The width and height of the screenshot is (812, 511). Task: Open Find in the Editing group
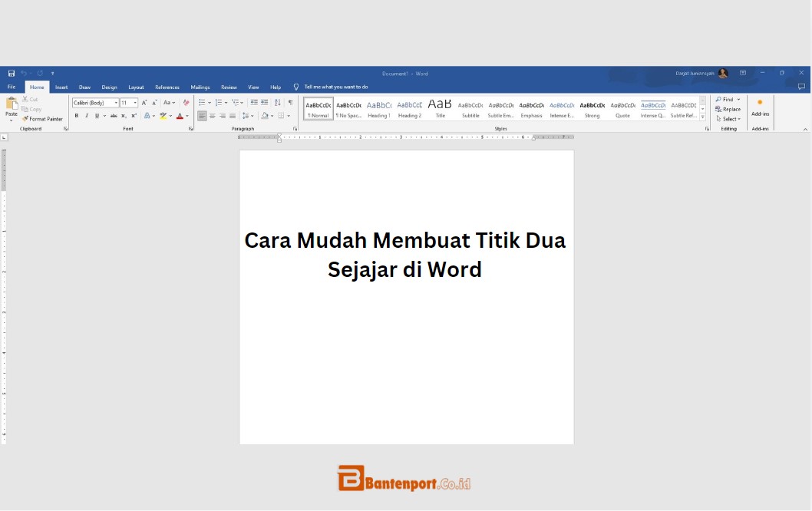tap(726, 99)
